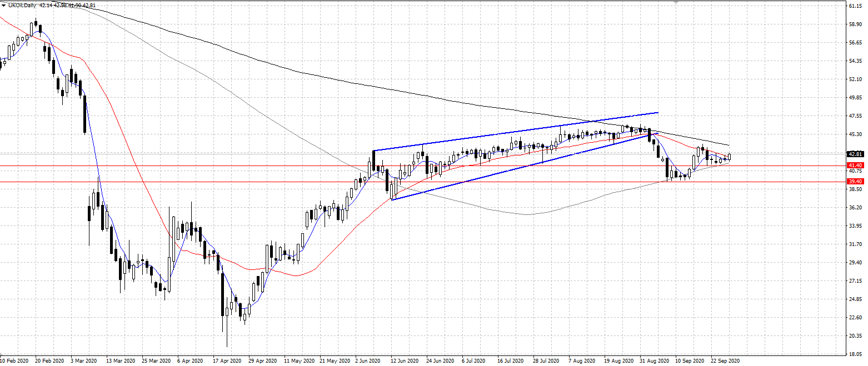Viewport: 868px width, 366px height.
Task: Click the OHLC values next to the title
Action: click(67, 5)
